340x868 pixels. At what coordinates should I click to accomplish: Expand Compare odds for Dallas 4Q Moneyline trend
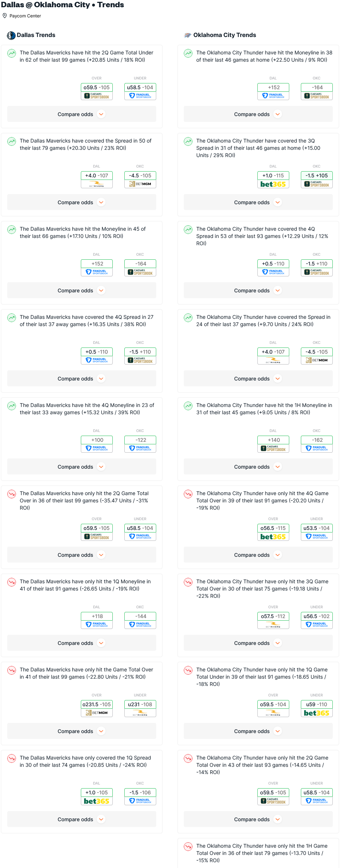[82, 467]
